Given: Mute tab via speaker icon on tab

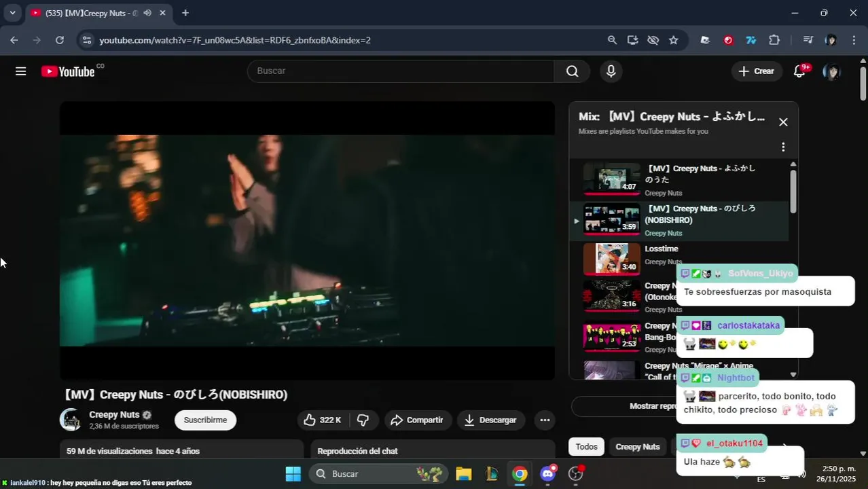Looking at the screenshot, I should [x=147, y=13].
